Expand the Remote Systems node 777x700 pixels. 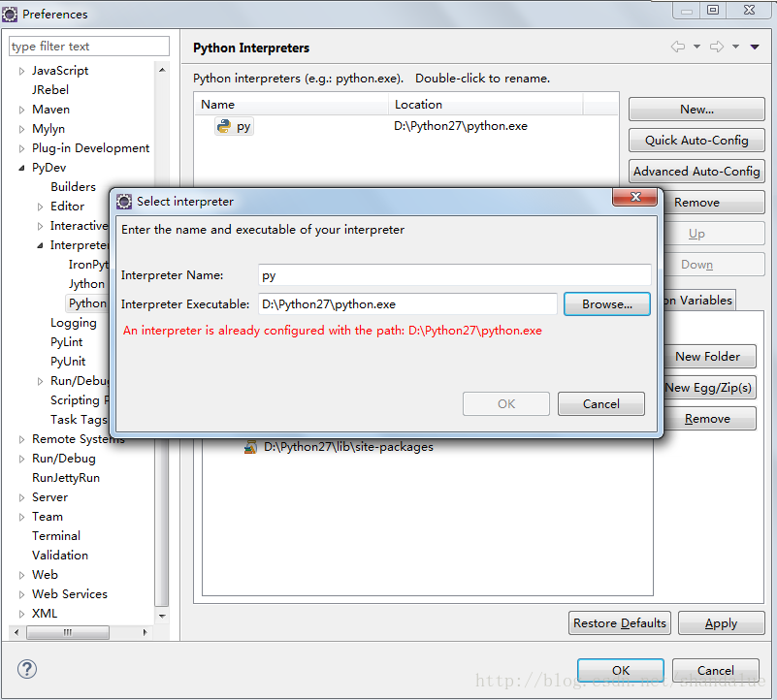(21, 439)
